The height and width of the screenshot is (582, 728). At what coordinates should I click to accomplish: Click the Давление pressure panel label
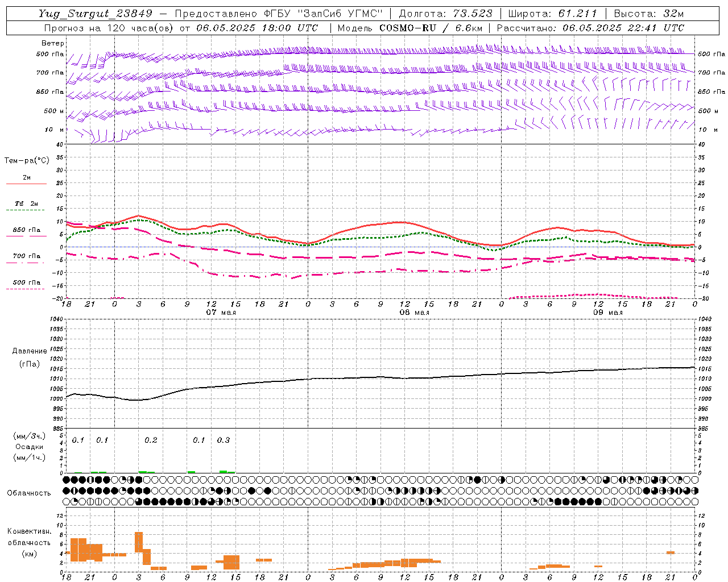pos(30,351)
